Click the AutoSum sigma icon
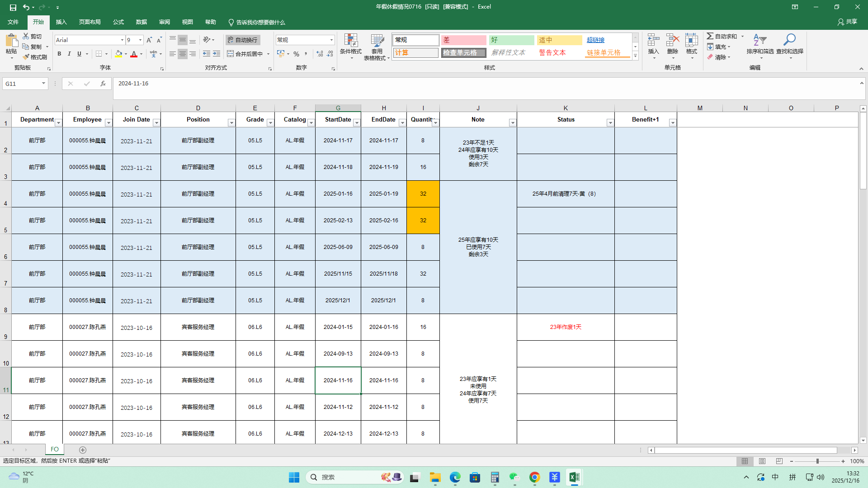 710,36
